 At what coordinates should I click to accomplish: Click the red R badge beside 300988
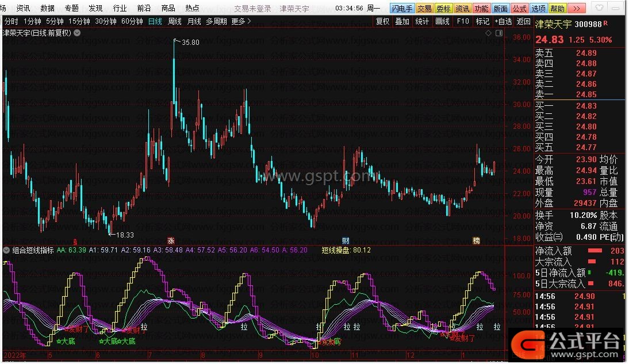(605, 23)
